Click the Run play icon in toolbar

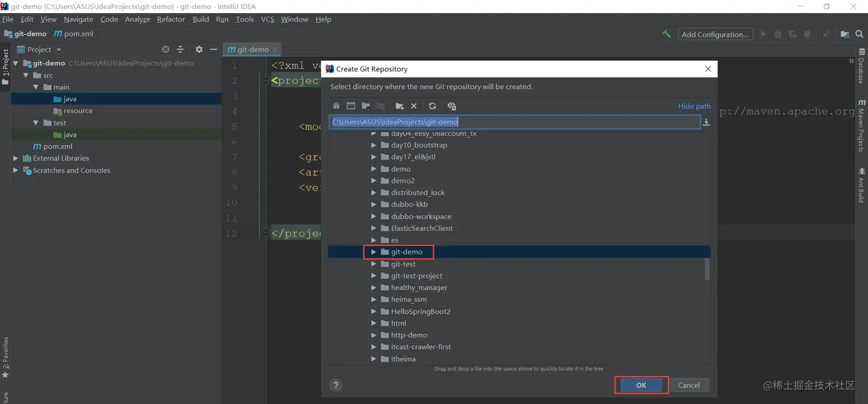(764, 34)
